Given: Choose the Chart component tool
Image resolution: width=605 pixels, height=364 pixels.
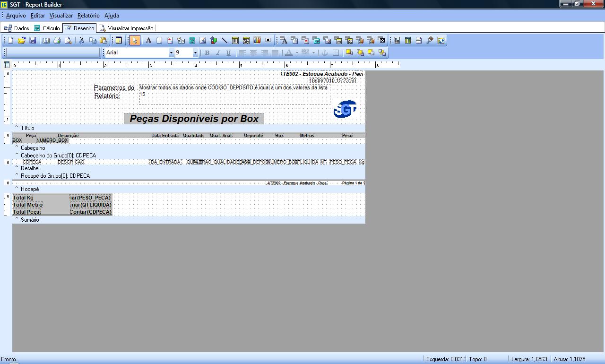Looking at the screenshot, I should (x=257, y=40).
